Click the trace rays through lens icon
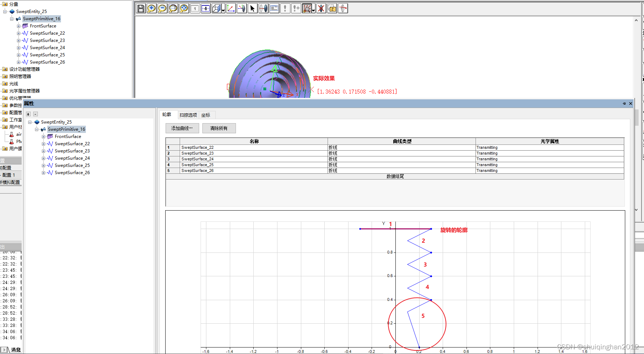This screenshot has height=354, width=644. (x=264, y=8)
